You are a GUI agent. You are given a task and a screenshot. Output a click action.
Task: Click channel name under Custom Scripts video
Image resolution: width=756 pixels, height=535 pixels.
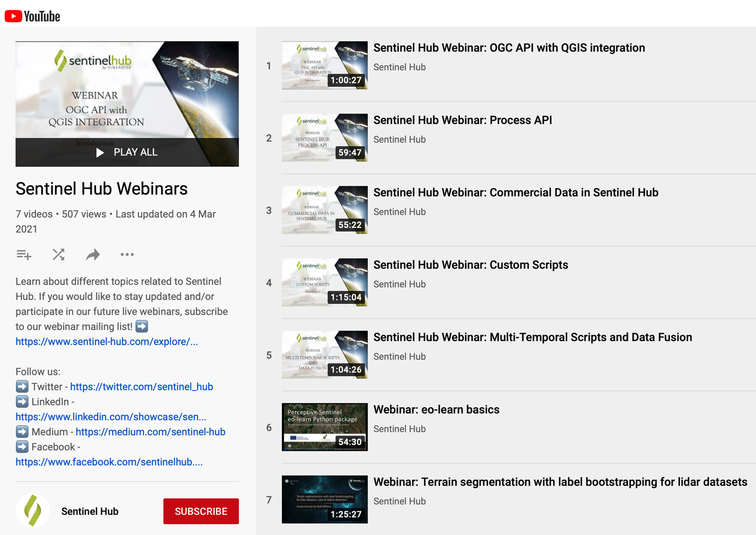pyautogui.click(x=399, y=284)
